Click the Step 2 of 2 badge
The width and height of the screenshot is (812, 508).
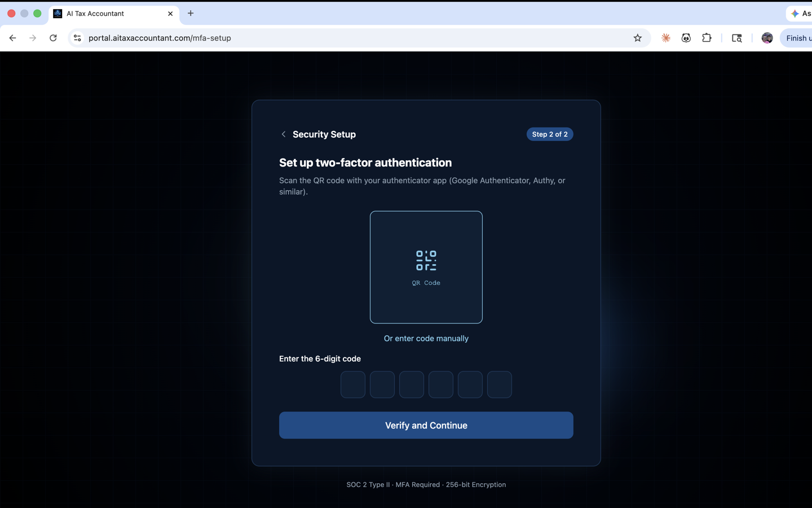(550, 134)
